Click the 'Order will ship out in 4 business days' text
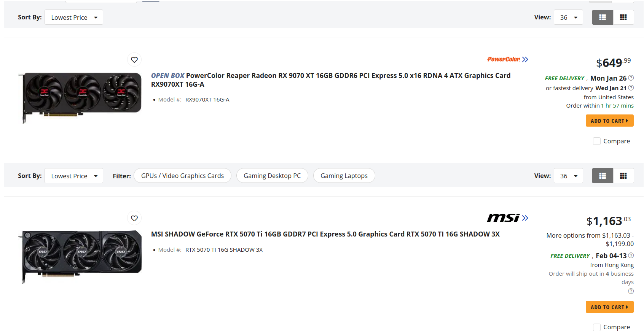The image size is (644, 335). [x=591, y=278]
